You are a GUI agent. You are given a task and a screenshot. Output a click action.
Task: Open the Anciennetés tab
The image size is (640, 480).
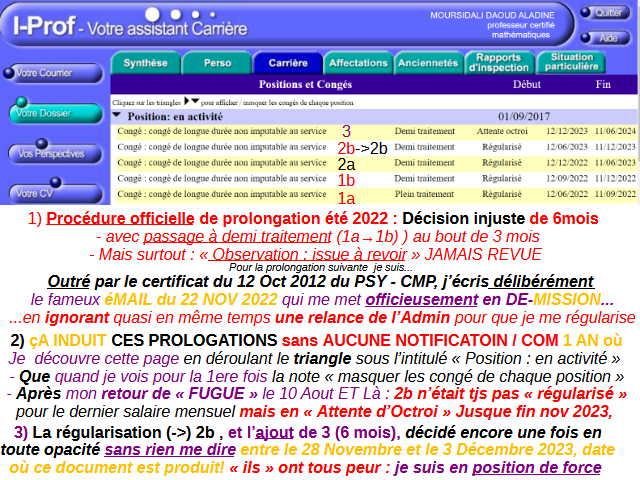[x=427, y=63]
